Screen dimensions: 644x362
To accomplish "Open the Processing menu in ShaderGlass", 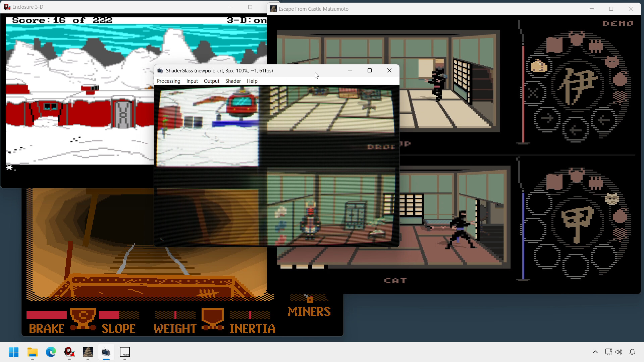I will [x=168, y=81].
